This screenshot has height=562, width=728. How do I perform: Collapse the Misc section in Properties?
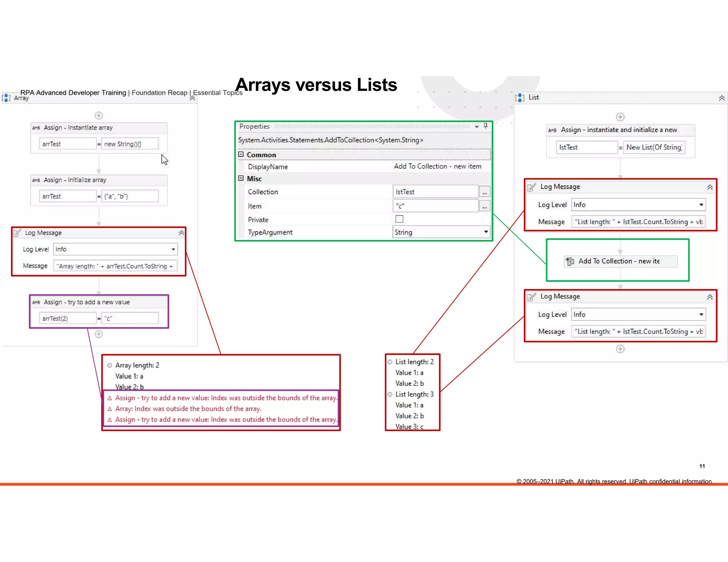(x=241, y=178)
